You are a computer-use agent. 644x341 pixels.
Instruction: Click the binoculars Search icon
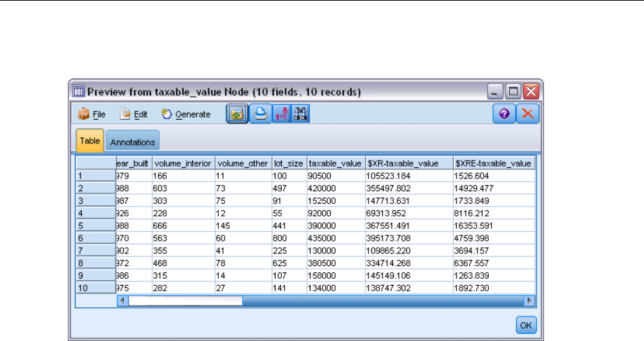point(301,114)
